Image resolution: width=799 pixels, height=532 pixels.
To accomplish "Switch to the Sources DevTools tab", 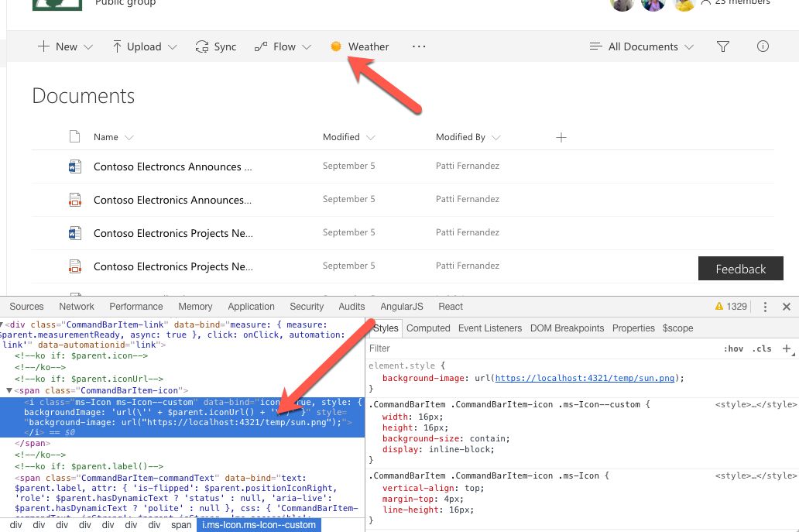I will tap(26, 306).
